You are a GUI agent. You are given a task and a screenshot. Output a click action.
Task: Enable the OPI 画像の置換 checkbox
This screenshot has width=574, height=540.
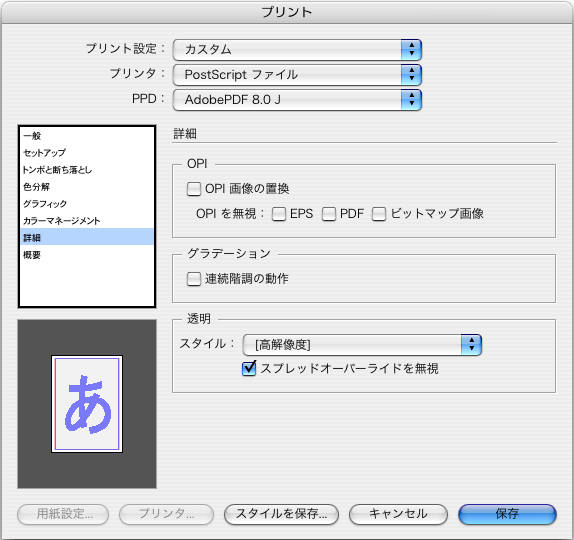[x=194, y=189]
